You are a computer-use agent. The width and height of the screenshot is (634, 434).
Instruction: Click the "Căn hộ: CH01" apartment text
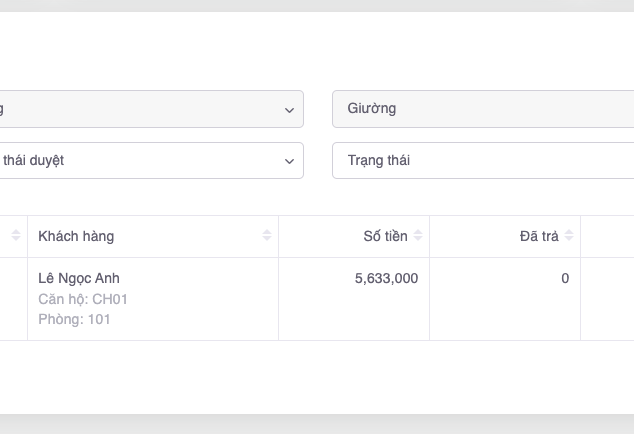tap(83, 299)
